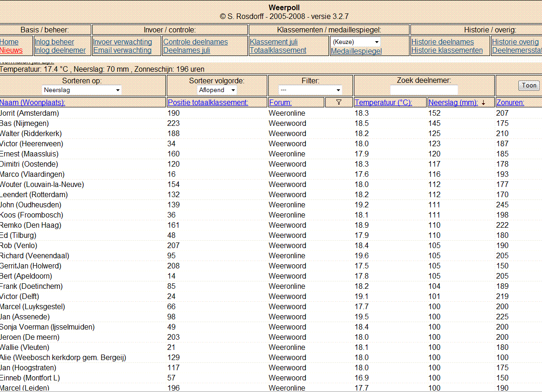Select the Jan (Hoogstraten) row name
The image size is (542, 392).
point(28,368)
